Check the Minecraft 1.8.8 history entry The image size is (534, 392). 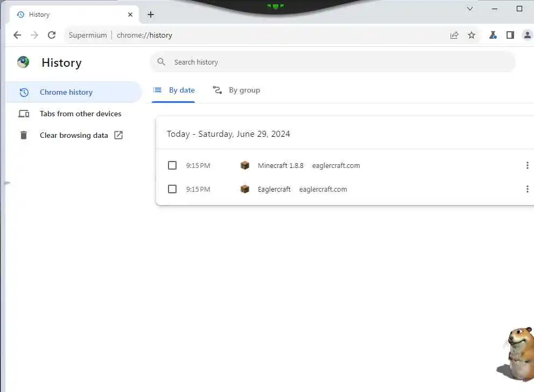tap(172, 165)
